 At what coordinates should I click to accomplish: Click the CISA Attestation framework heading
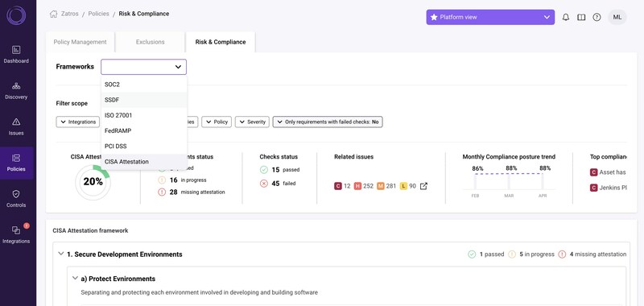pyautogui.click(x=90, y=230)
